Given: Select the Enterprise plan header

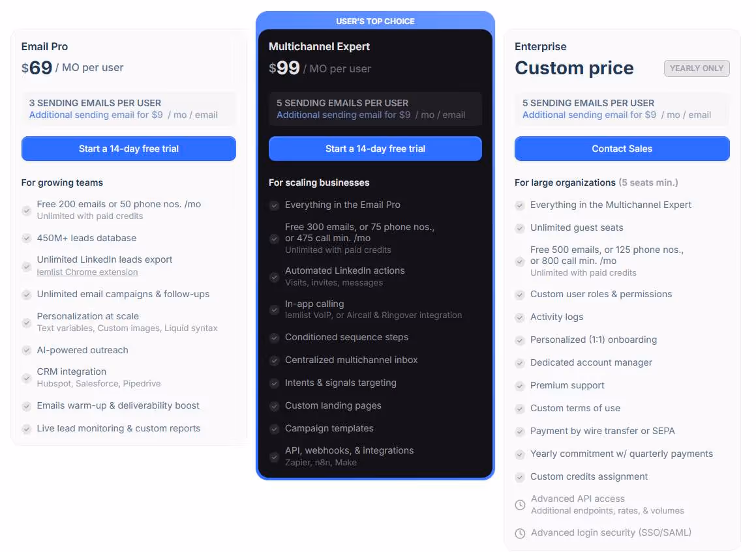Looking at the screenshot, I should (540, 46).
